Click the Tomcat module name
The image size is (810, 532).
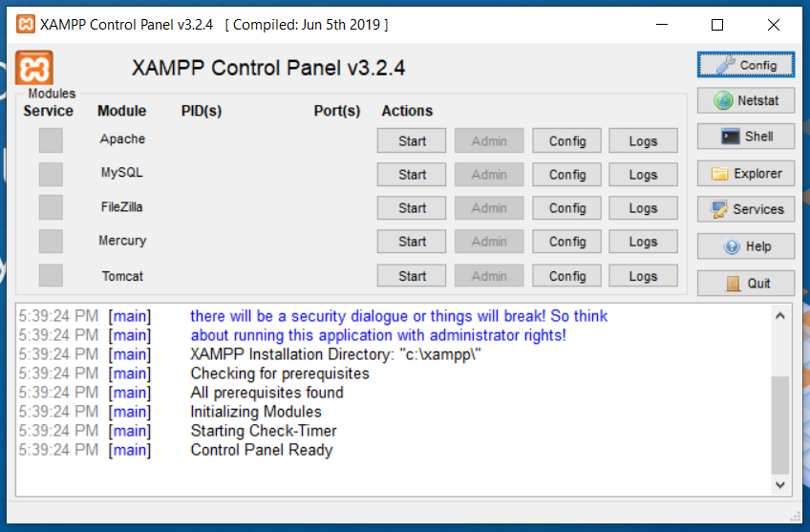pyautogui.click(x=122, y=276)
